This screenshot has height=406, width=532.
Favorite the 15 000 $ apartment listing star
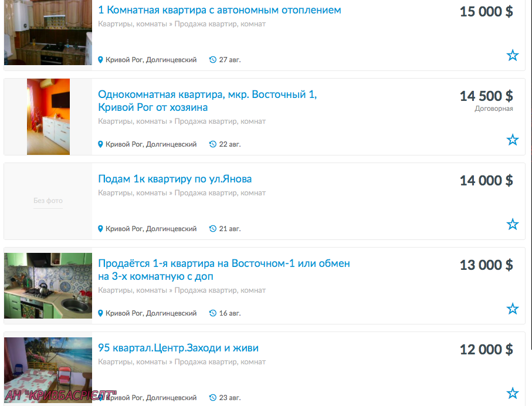tap(512, 55)
